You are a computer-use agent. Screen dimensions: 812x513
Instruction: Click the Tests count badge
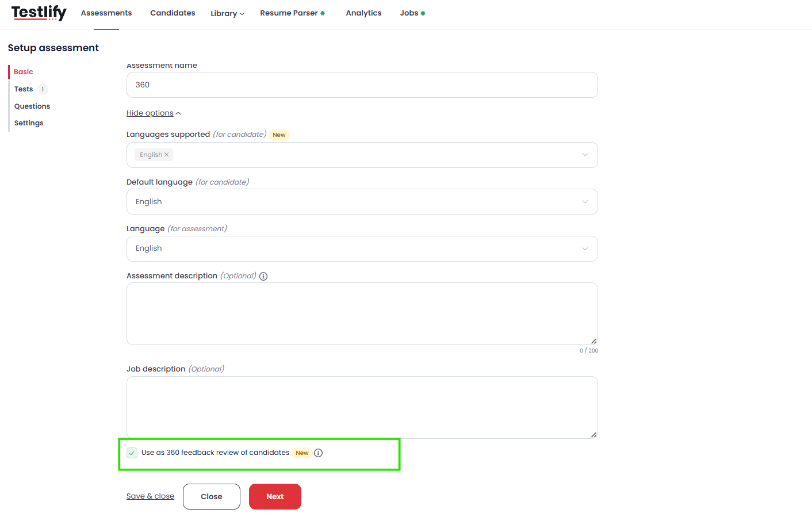(43, 89)
